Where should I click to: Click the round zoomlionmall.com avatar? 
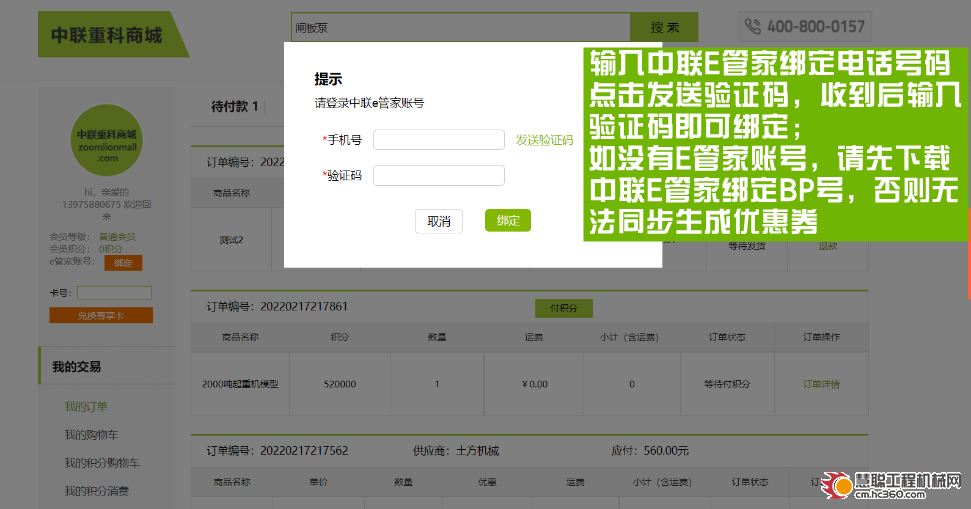(x=107, y=141)
